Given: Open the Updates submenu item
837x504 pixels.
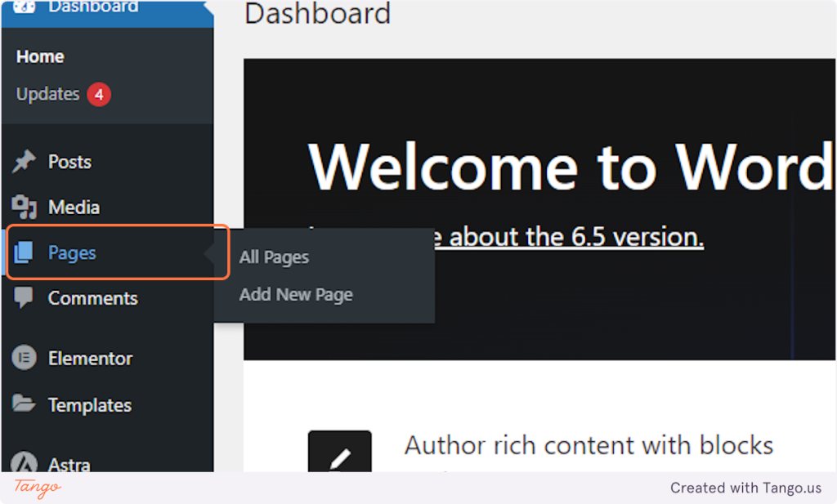Looking at the screenshot, I should [x=48, y=95].
